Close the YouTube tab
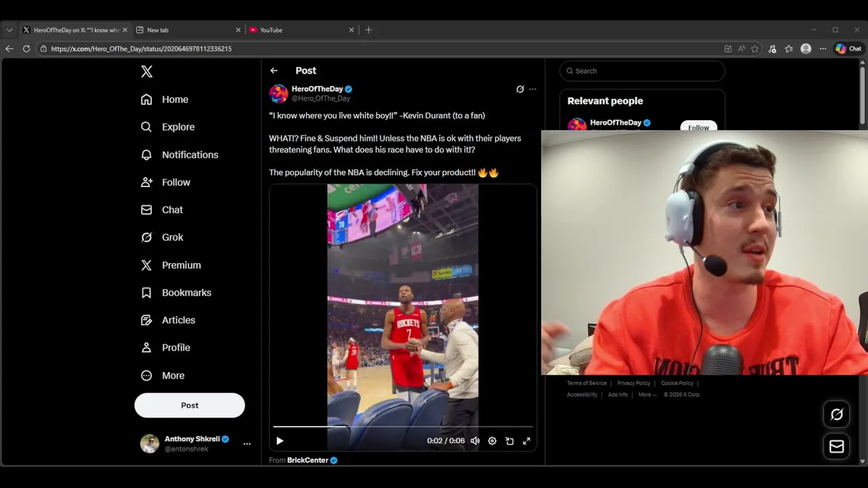The image size is (868, 488). (x=351, y=30)
